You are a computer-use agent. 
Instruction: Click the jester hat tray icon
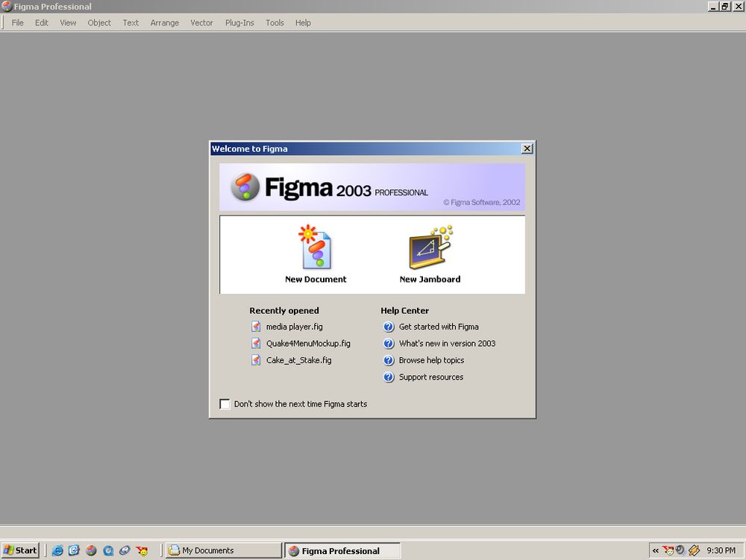[668, 550]
